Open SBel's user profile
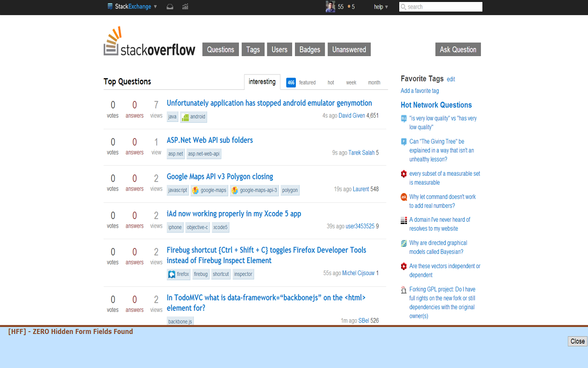The image size is (588, 368). click(364, 321)
